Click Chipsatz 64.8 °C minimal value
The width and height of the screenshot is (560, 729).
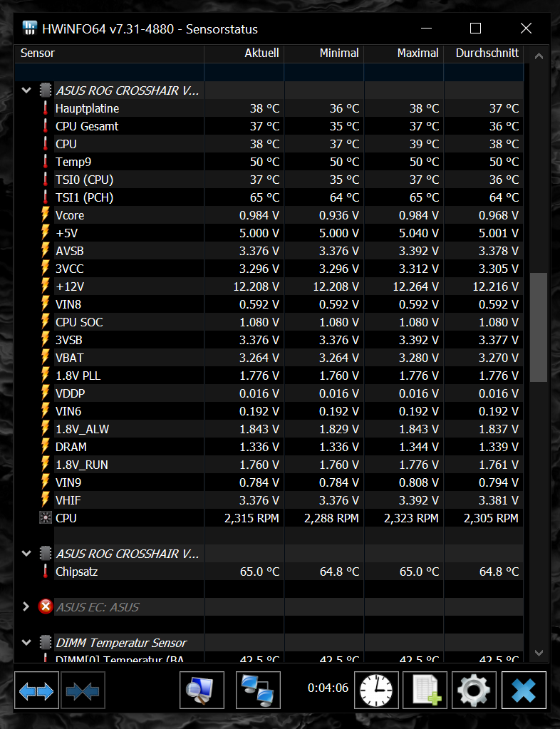(x=340, y=572)
